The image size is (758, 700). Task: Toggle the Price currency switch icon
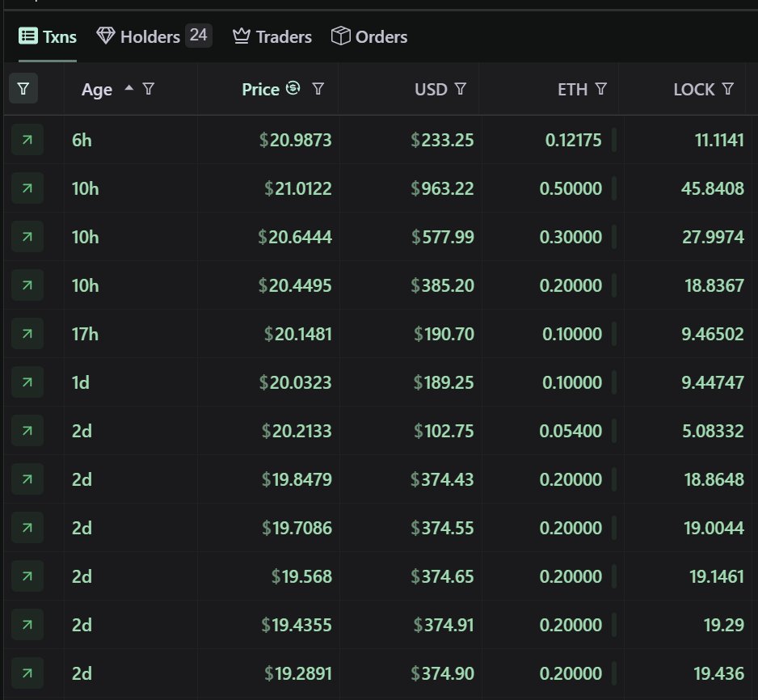pyautogui.click(x=293, y=88)
